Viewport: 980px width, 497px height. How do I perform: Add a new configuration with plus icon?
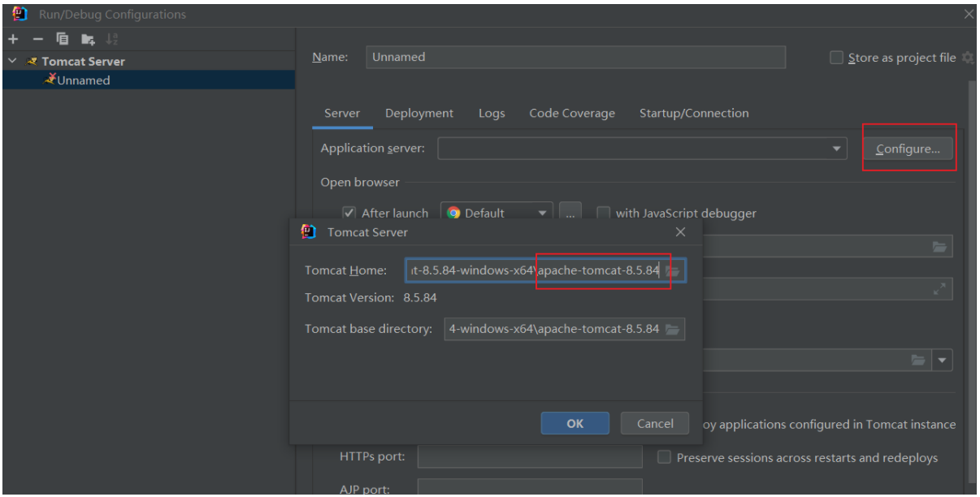[x=13, y=39]
